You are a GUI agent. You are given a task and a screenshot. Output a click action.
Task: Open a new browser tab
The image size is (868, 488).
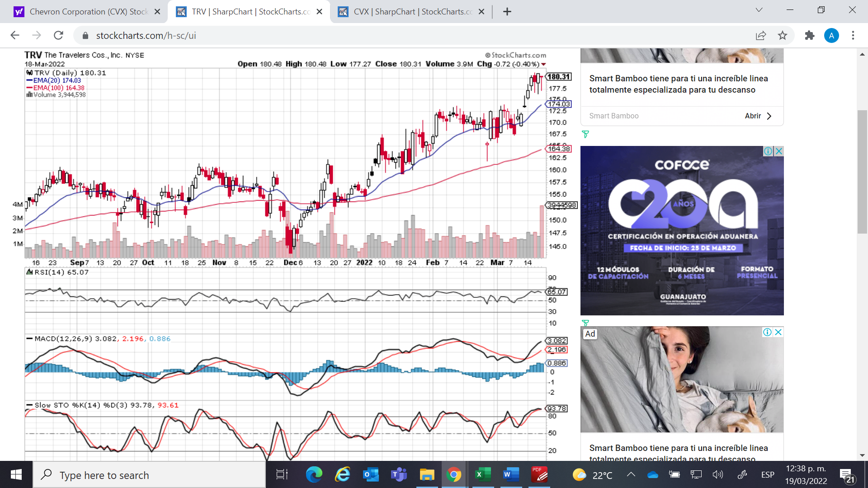pyautogui.click(x=507, y=12)
